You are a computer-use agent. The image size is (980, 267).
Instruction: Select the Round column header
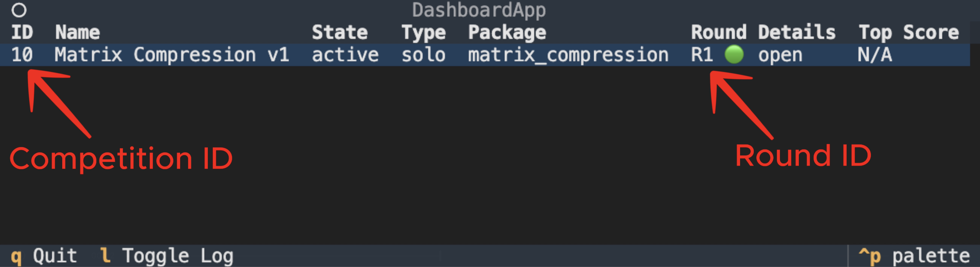point(718,32)
